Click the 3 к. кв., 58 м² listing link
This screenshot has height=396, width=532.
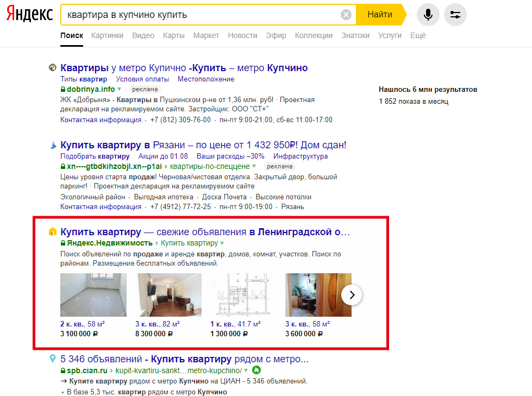coord(308,324)
